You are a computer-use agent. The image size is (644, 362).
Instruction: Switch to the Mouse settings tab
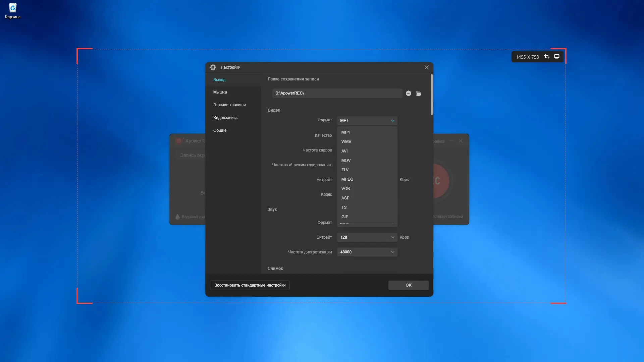pyautogui.click(x=220, y=92)
